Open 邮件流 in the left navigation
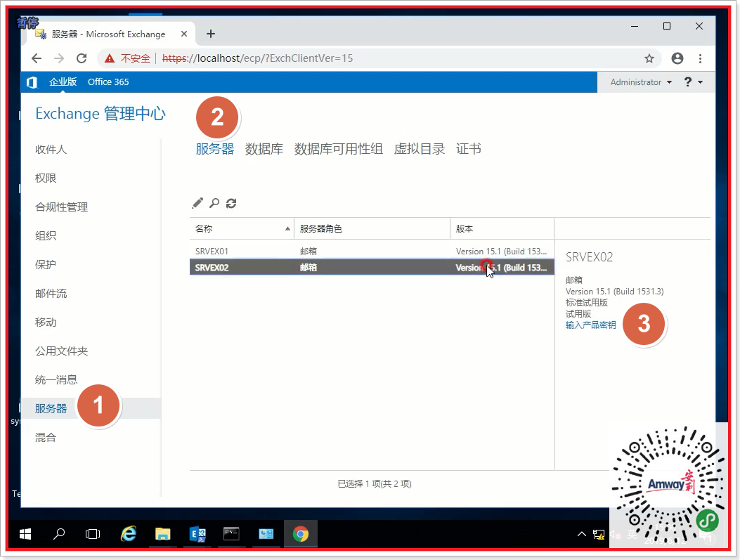The width and height of the screenshot is (740, 560). pos(51,294)
